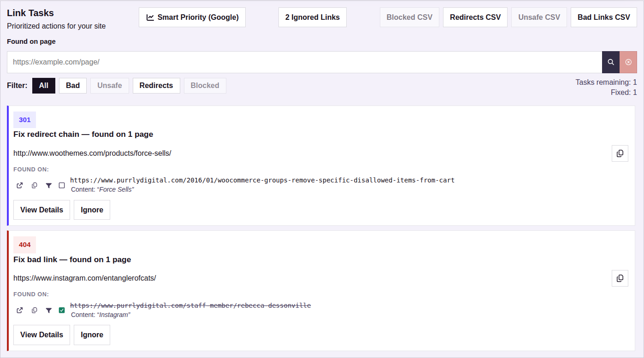644x358 pixels.
Task: Click the instagram entanglerofcats URL text
Action: click(x=85, y=278)
